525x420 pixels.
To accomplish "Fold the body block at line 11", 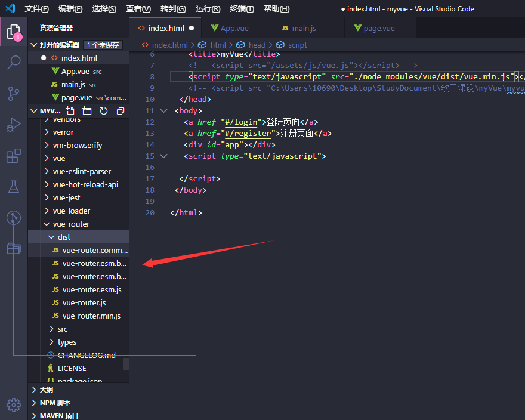I will point(163,110).
